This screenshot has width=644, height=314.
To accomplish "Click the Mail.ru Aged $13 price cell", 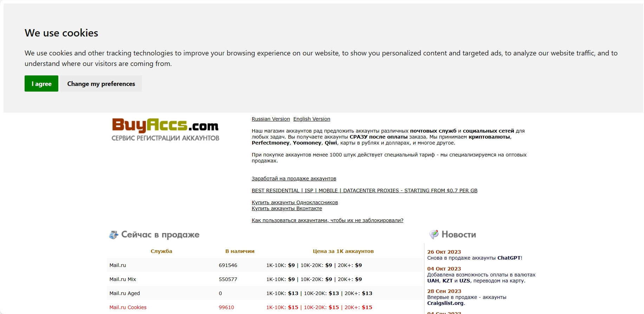I will (x=319, y=293).
